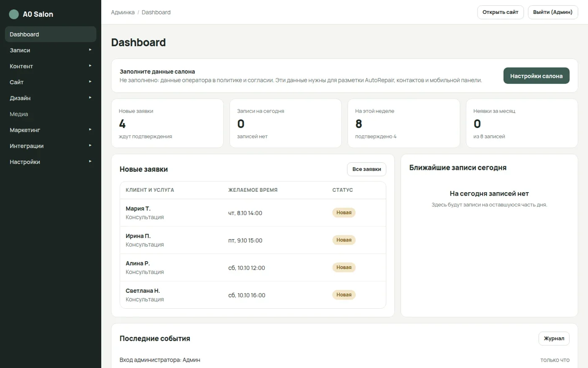Open the Неявки за месяц stat card

tap(522, 123)
